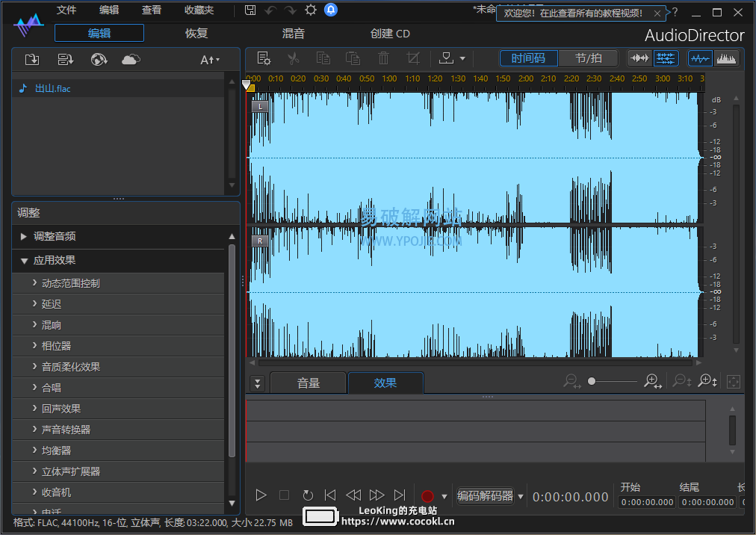
Task: Click horizontal zoom in icon
Action: point(653,382)
